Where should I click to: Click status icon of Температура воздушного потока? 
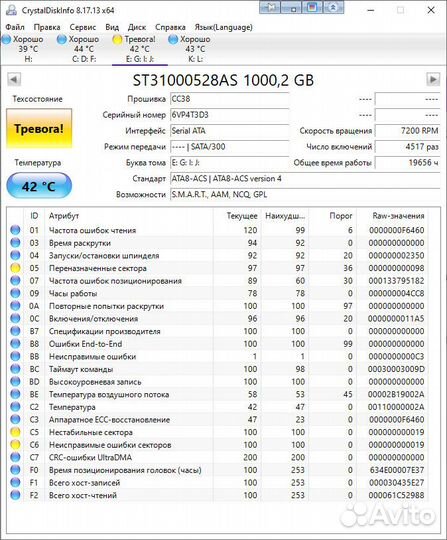[x=15, y=394]
